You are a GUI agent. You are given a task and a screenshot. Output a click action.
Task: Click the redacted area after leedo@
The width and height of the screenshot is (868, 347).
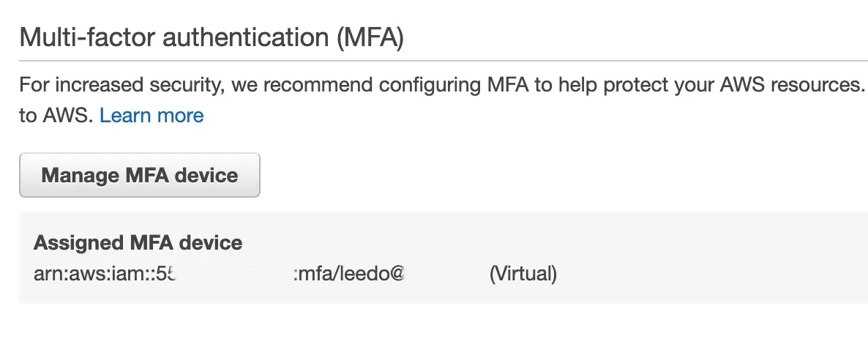pos(445,275)
